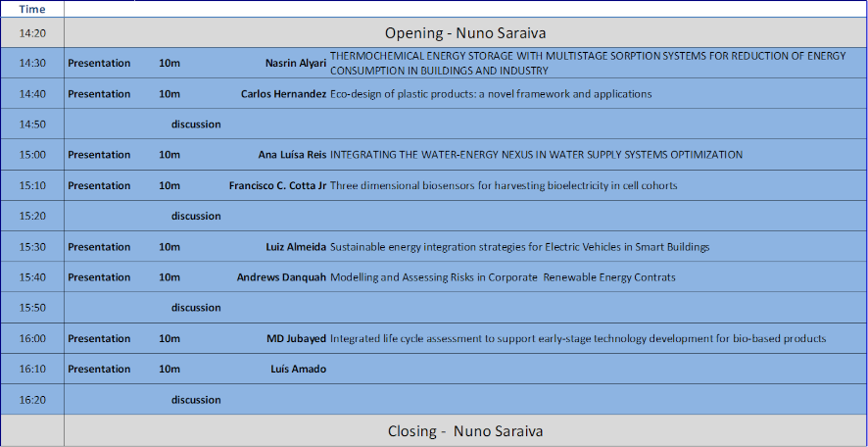
Task: Click the Thermochemical Energy Storage presentation title
Action: [588, 64]
